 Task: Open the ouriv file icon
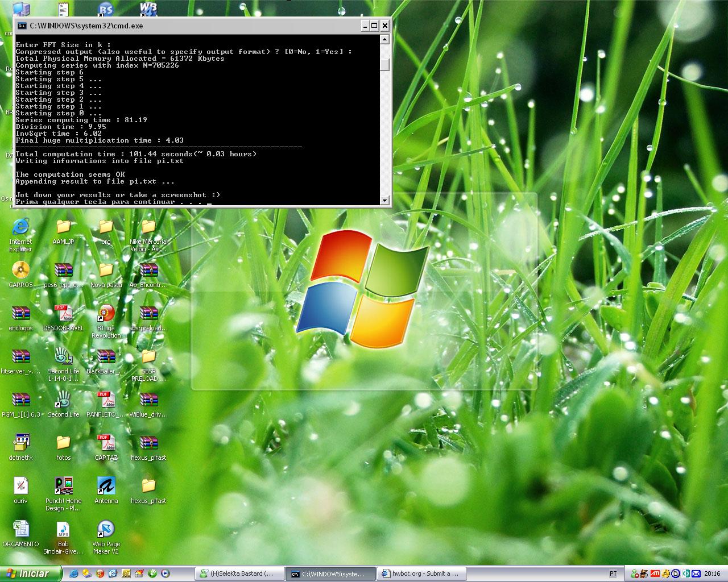(x=20, y=486)
